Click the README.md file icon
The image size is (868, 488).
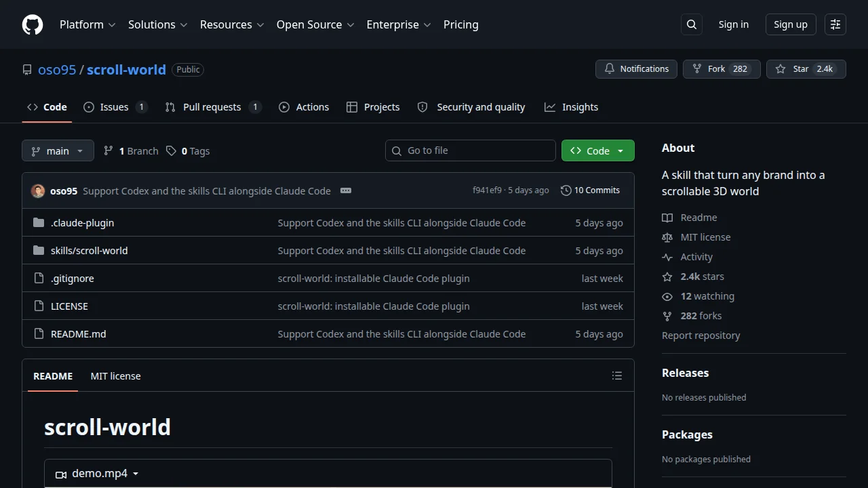click(39, 333)
